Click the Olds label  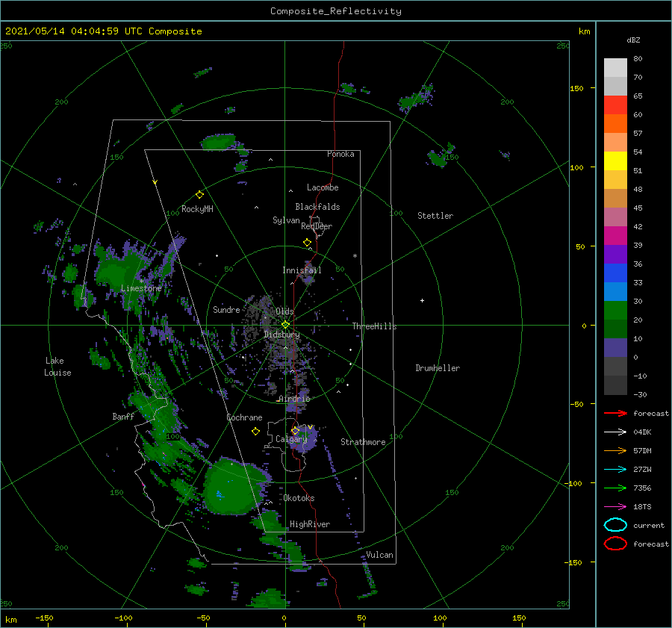click(284, 311)
